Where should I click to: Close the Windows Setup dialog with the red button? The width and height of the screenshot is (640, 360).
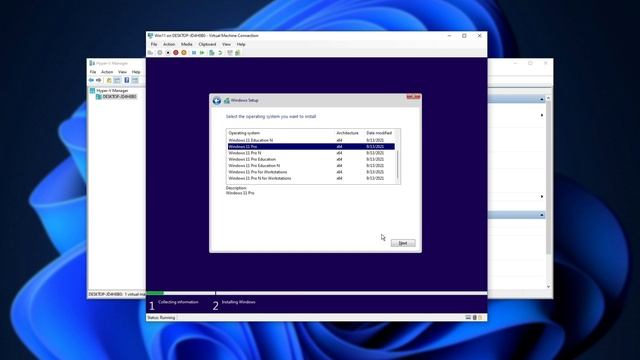click(413, 97)
